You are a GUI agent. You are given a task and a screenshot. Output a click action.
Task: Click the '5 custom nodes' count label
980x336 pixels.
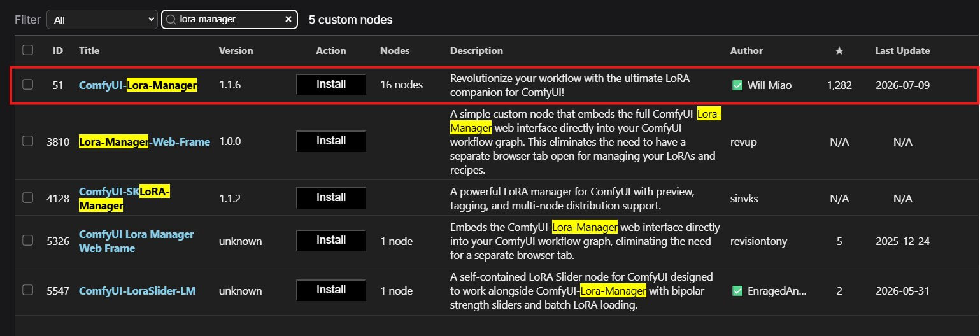(350, 20)
